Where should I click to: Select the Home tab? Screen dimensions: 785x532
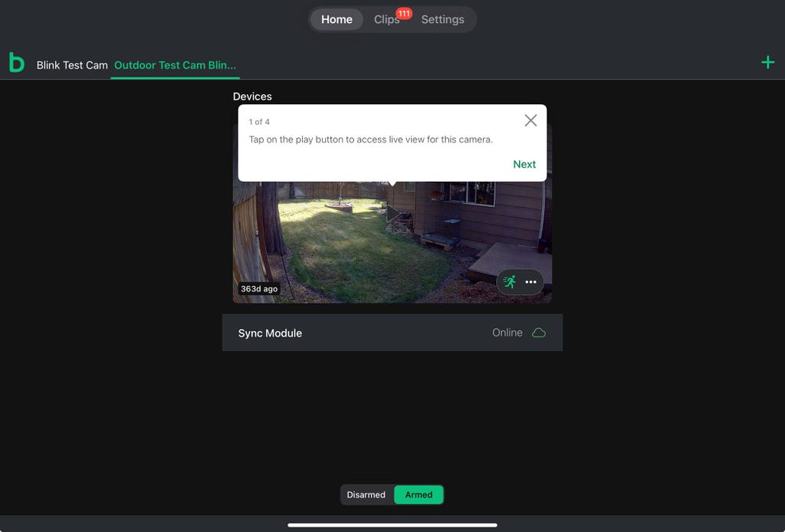(337, 20)
